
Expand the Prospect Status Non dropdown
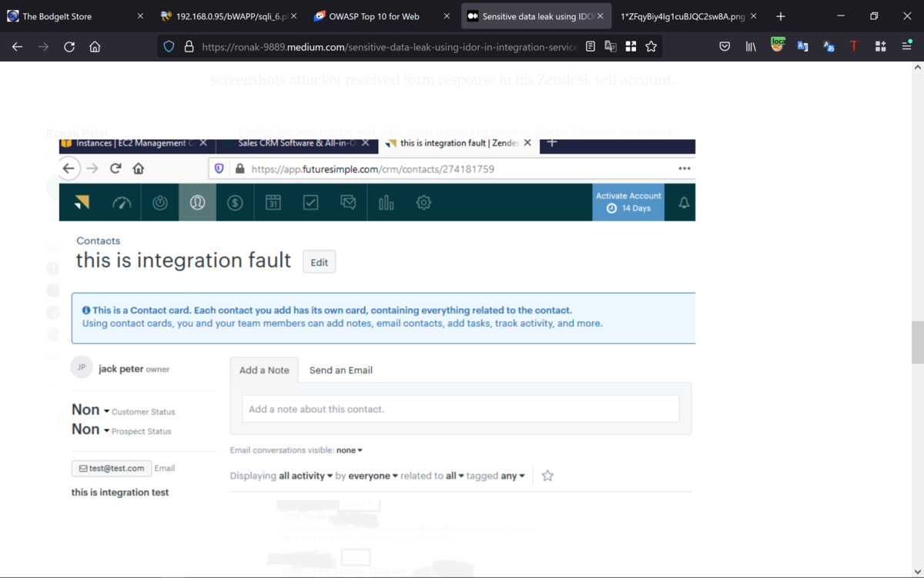91,429
